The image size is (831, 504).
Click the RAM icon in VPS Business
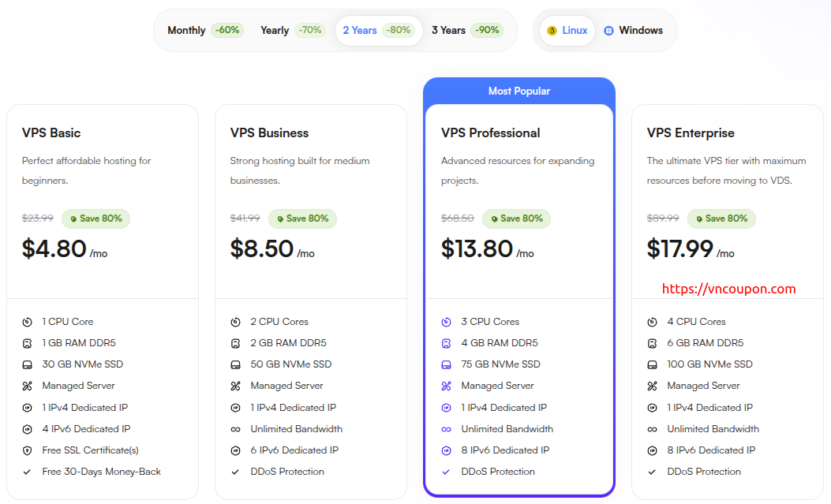[235, 343]
